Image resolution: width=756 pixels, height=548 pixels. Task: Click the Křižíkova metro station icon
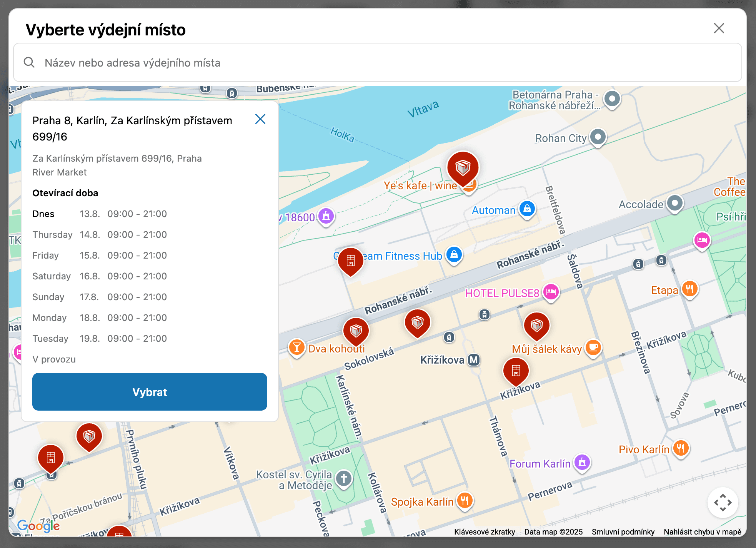click(474, 360)
